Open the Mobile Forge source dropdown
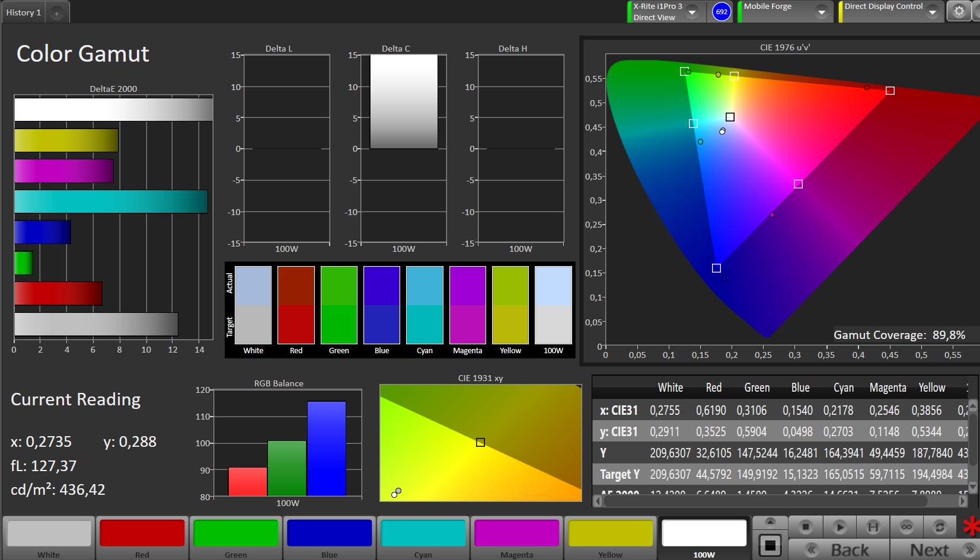The width and height of the screenshot is (980, 560). (821, 12)
